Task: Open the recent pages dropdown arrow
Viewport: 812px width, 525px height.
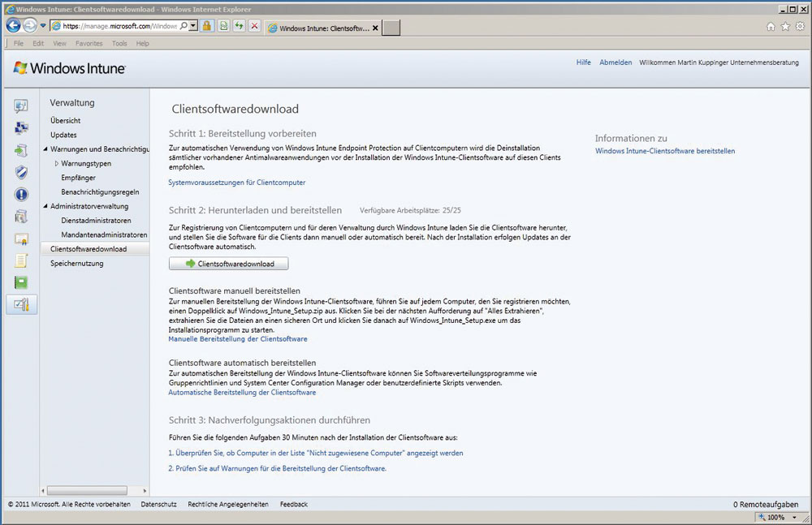Action: pyautogui.click(x=43, y=26)
